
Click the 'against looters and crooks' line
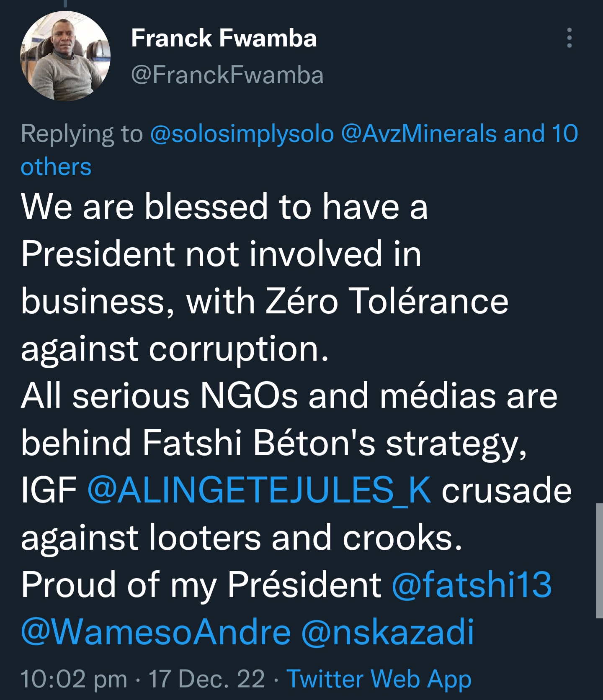[241, 538]
